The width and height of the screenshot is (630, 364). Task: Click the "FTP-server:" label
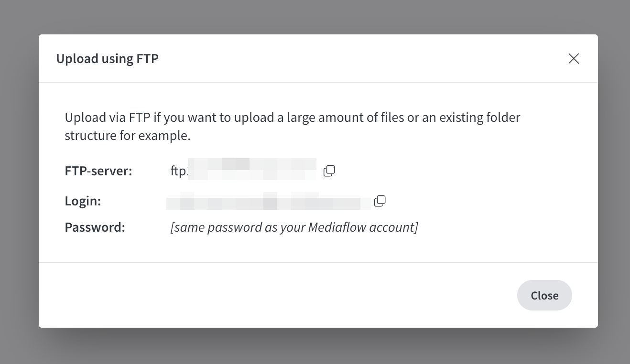(98, 171)
